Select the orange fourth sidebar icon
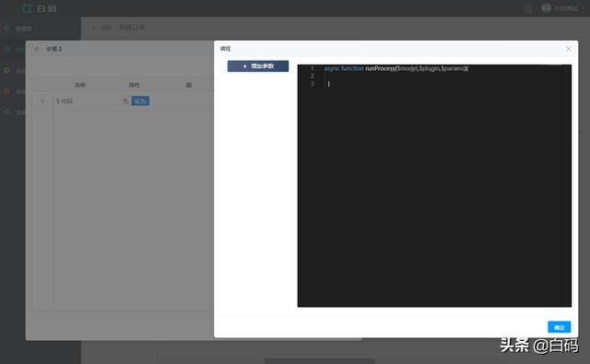 coord(6,91)
